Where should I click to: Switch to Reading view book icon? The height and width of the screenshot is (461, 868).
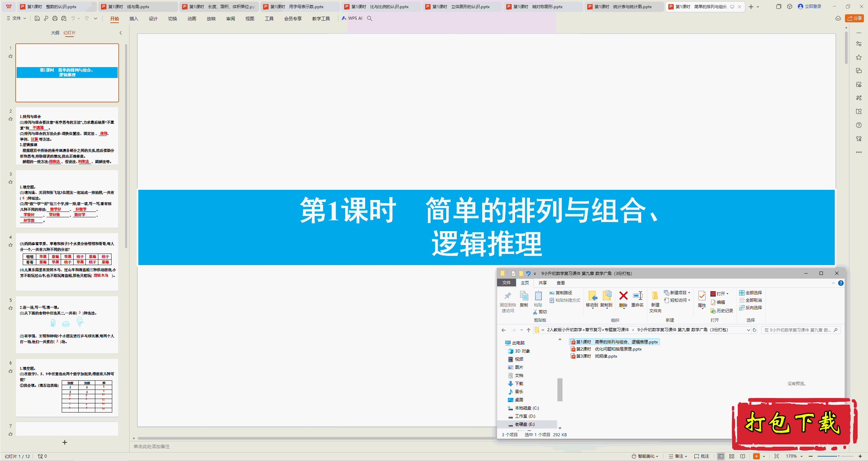click(743, 456)
